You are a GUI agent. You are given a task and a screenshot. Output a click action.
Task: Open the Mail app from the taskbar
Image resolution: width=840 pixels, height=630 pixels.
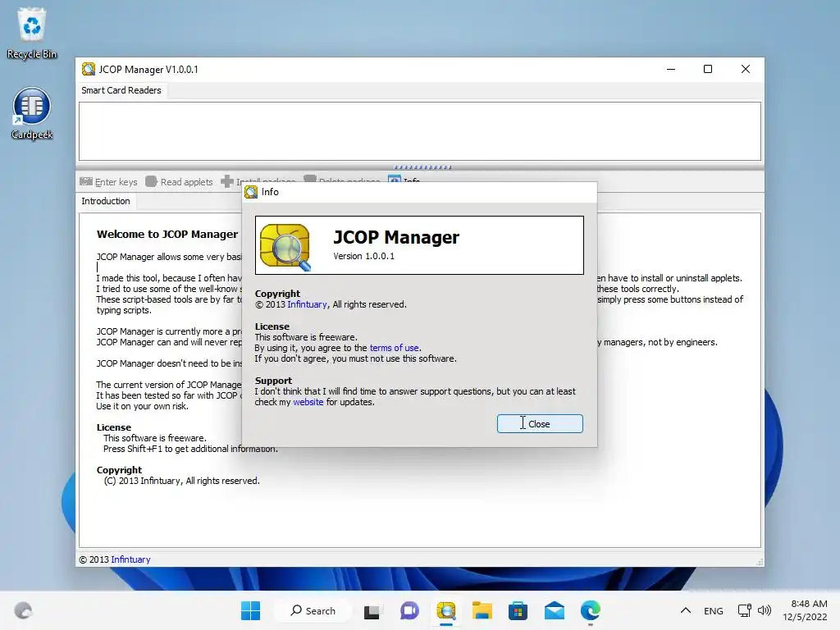(555, 610)
